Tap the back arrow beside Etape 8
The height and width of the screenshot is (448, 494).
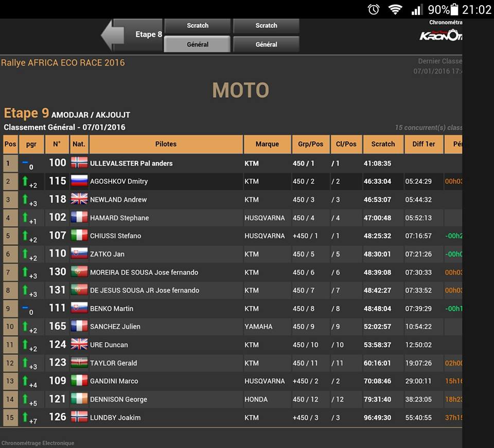[x=112, y=35]
